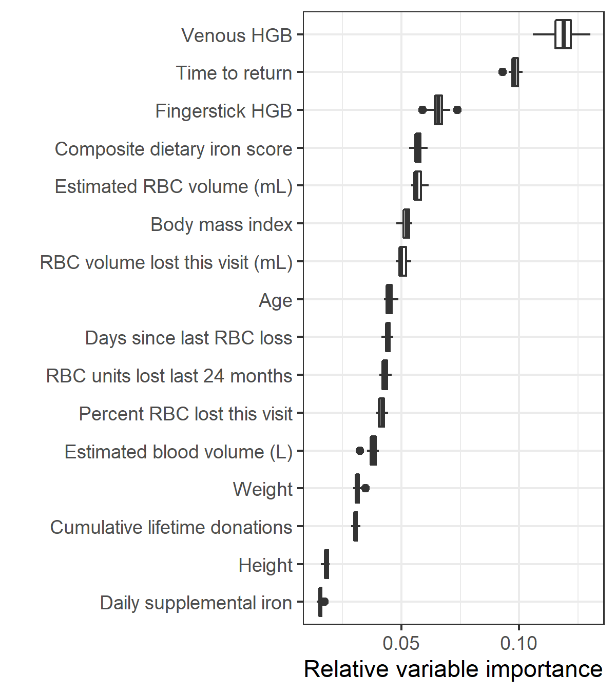616x693 pixels.
Task: Click the Daily supplemental iron label
Action: point(196,603)
